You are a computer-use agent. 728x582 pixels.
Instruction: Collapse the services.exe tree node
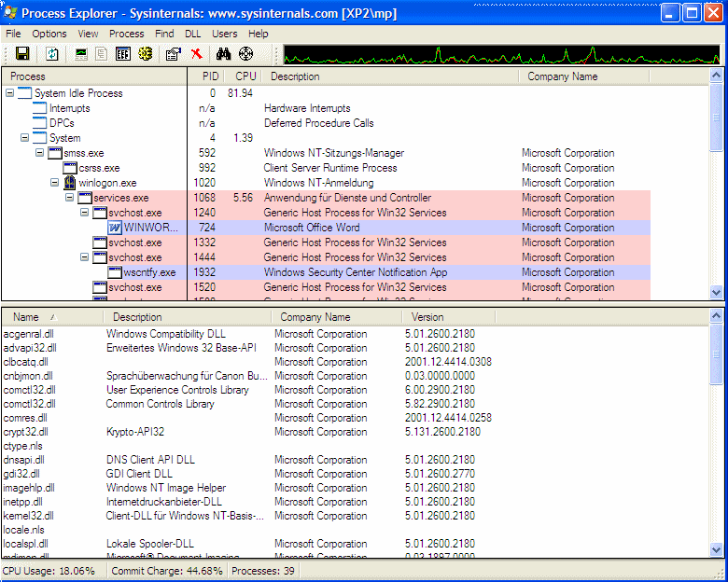70,198
